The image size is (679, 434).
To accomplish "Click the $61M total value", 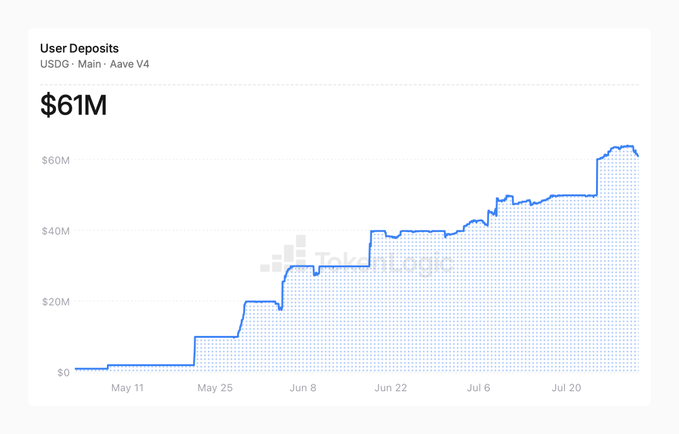I will (x=73, y=105).
